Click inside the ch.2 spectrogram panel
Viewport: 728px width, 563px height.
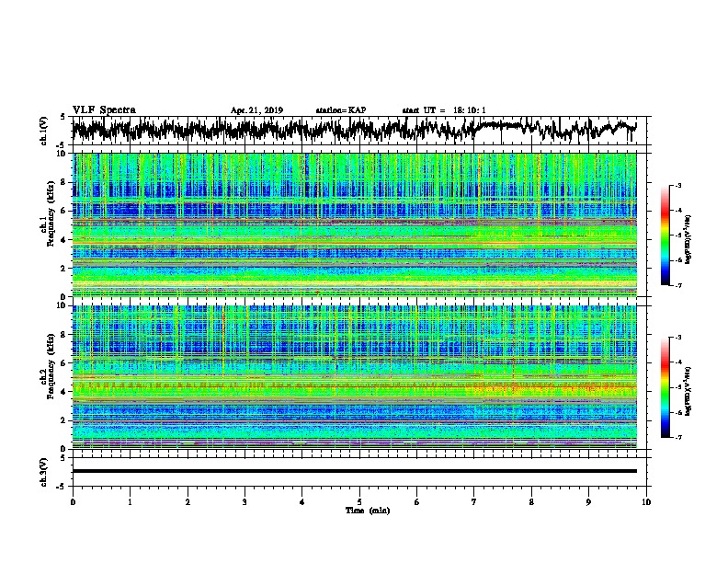[355, 377]
